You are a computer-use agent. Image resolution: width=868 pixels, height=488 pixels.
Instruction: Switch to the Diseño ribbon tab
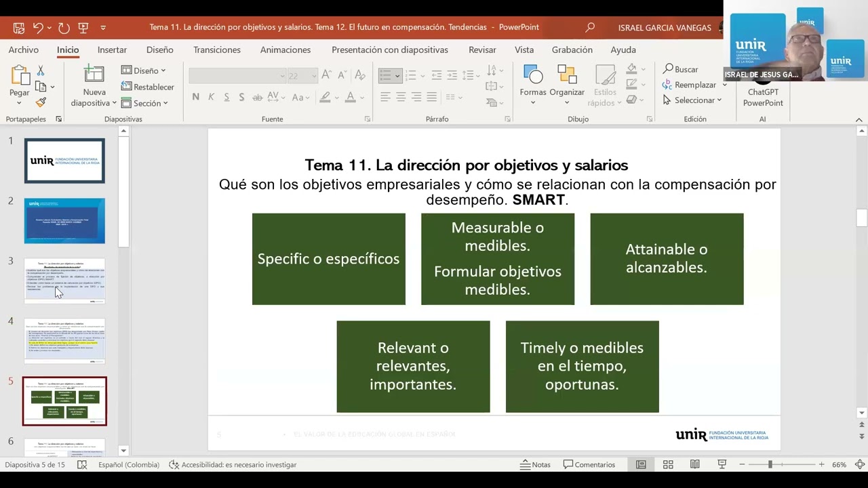pyautogui.click(x=160, y=49)
